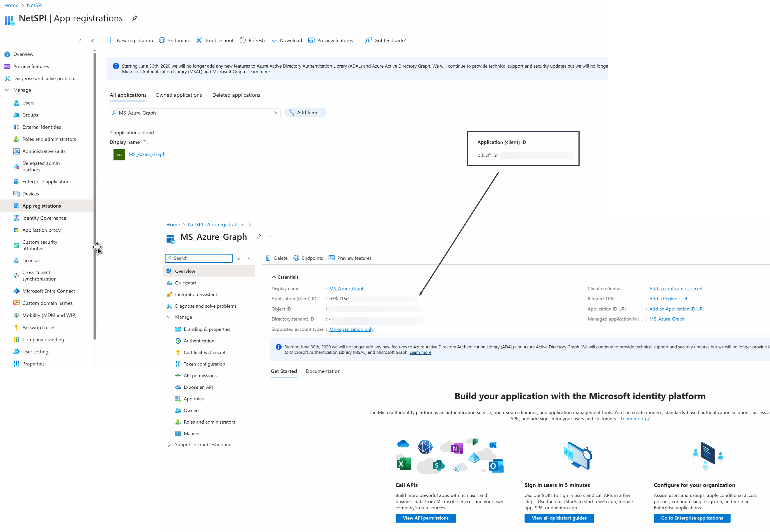
Task: Click New registration plus button
Action: tap(130, 40)
